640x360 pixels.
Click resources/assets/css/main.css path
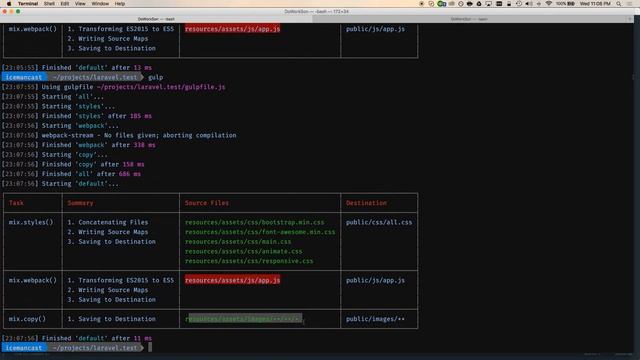point(238,242)
